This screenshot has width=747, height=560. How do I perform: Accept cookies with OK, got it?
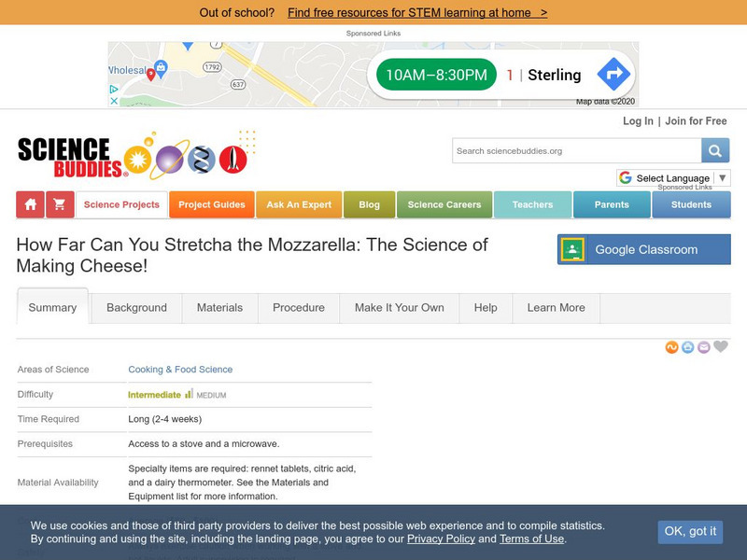click(x=690, y=531)
